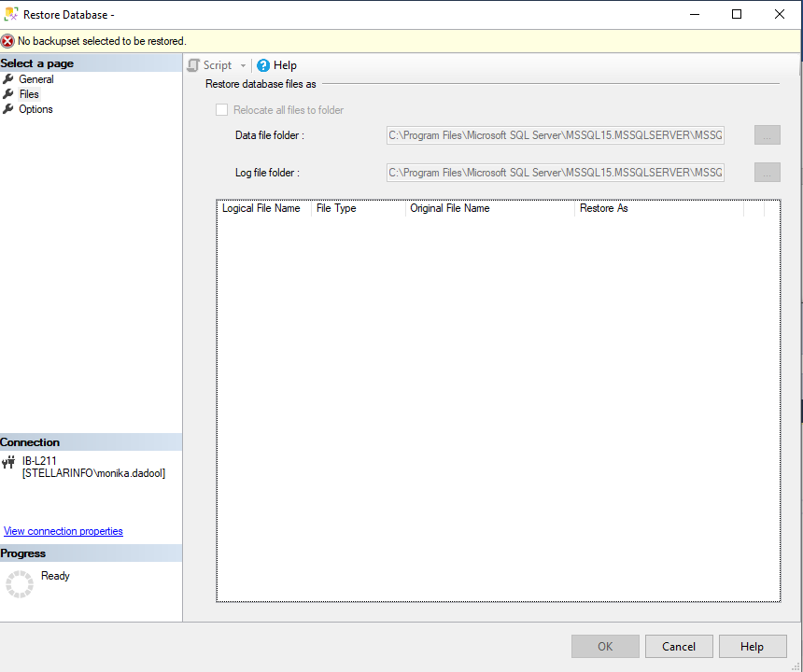803x672 pixels.
Task: Open the Script dropdown arrow
Action: pos(244,65)
